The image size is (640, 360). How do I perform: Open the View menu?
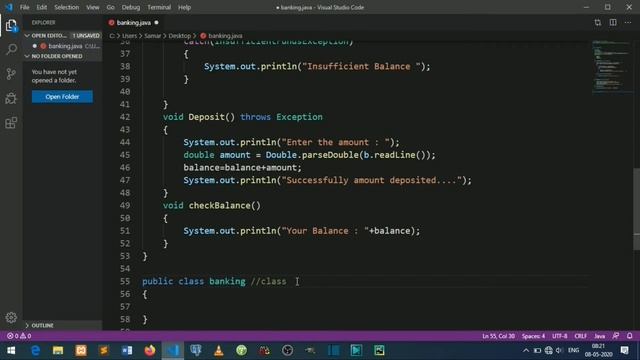click(x=93, y=7)
